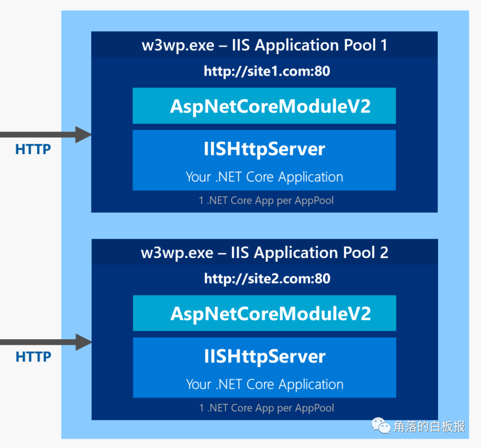
Task: Click 'Your .NET Core Application' in Pool 2
Action: coord(265,384)
